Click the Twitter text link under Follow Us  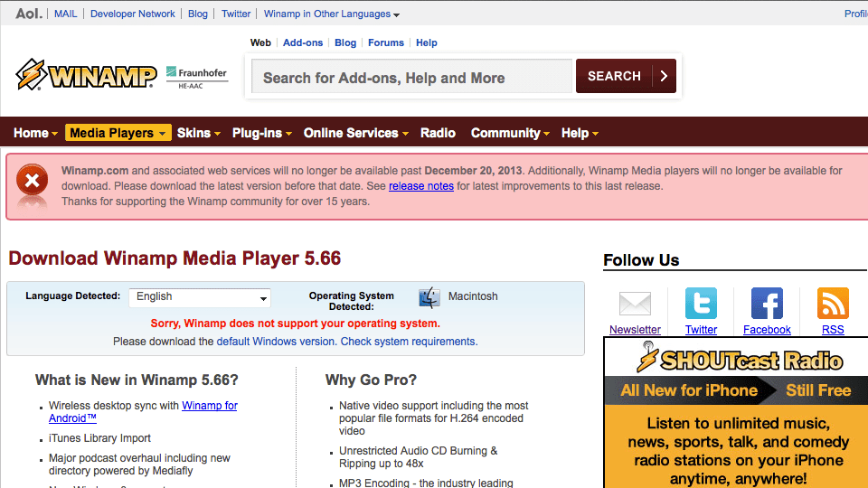tap(701, 330)
